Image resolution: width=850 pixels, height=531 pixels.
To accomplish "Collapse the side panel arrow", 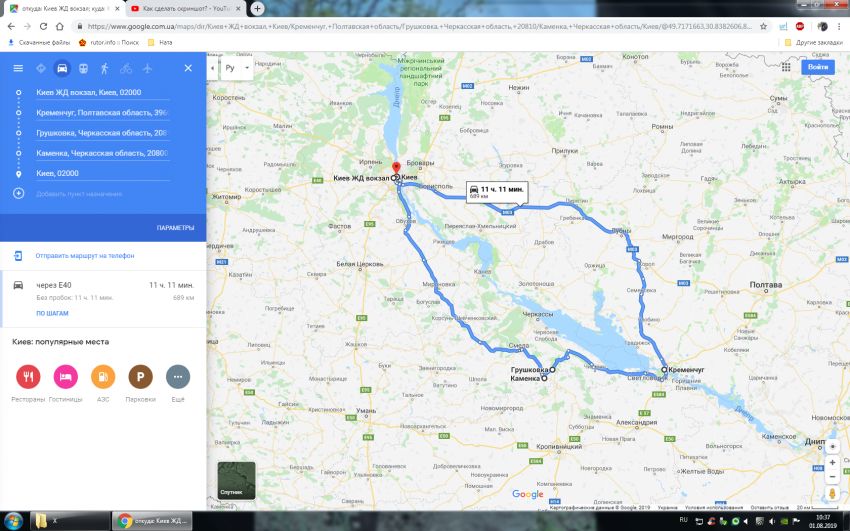I will click(x=212, y=68).
